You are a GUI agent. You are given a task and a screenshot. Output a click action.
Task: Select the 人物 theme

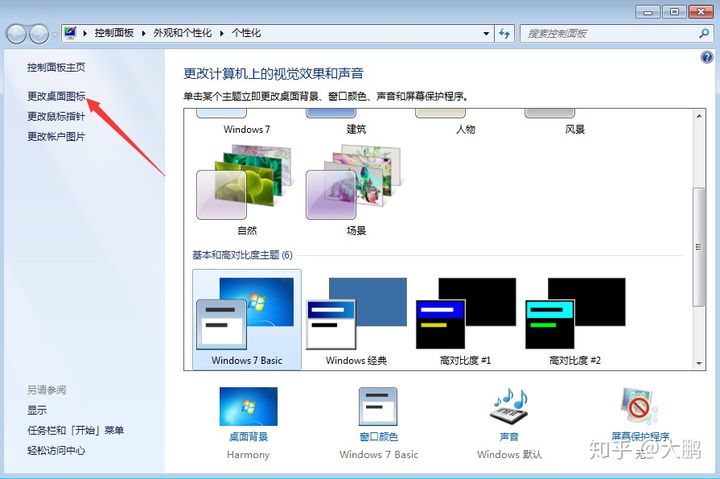click(465, 123)
